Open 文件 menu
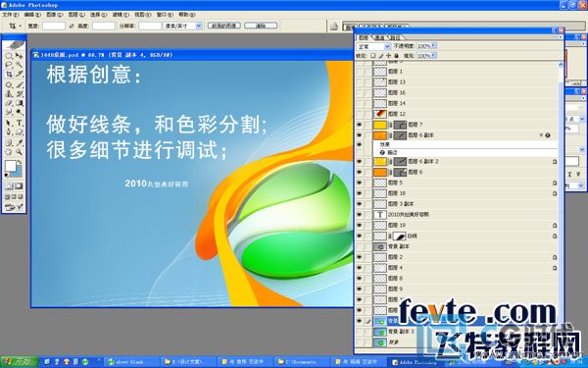 point(10,15)
